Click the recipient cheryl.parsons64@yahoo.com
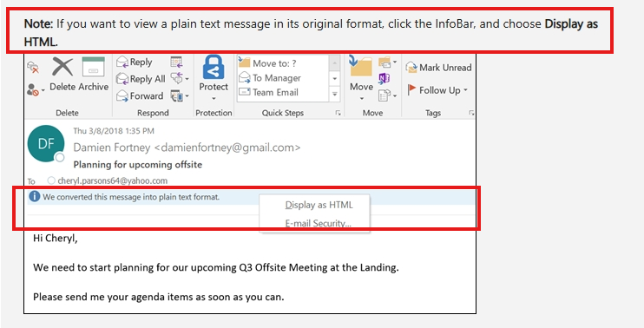 click(x=112, y=180)
